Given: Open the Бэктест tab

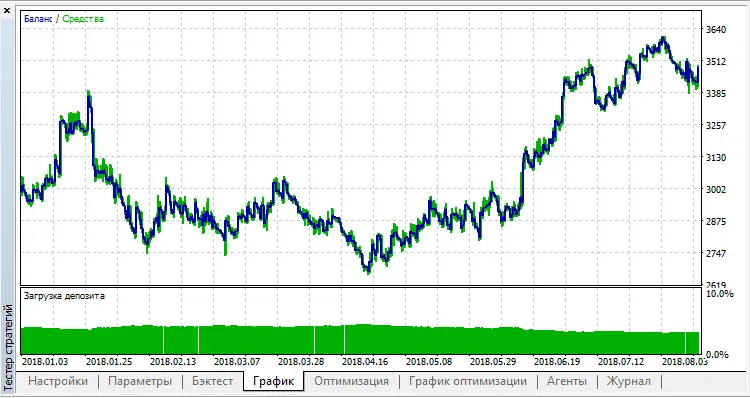Looking at the screenshot, I should [213, 381].
